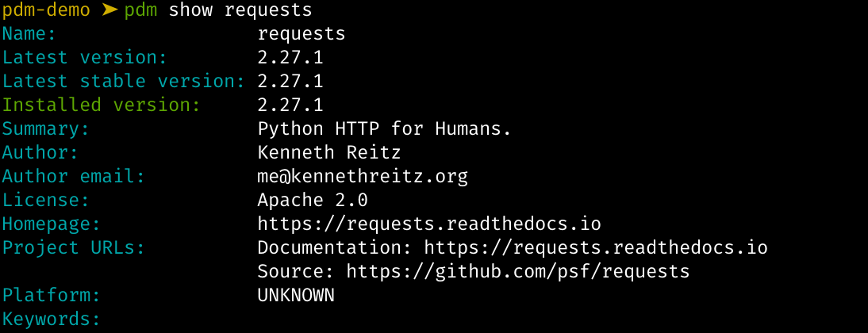Image resolution: width=868 pixels, height=333 pixels.
Task: Open the Documentation URL under Project URLs
Action: [596, 247]
